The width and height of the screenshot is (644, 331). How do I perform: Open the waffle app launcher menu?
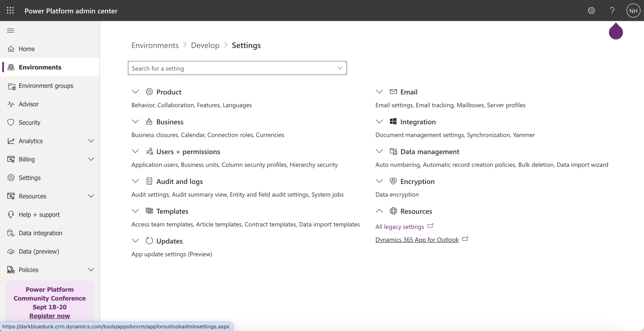(x=10, y=11)
